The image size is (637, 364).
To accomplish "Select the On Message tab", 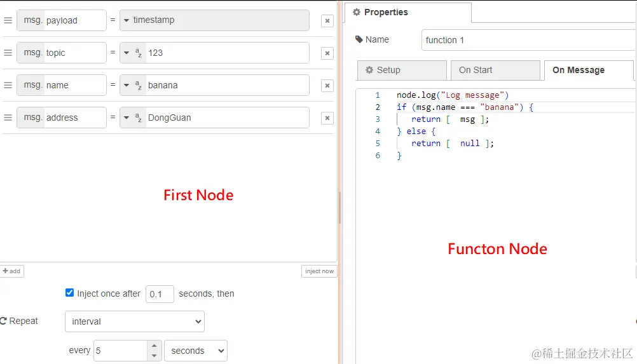I will (589, 71).
